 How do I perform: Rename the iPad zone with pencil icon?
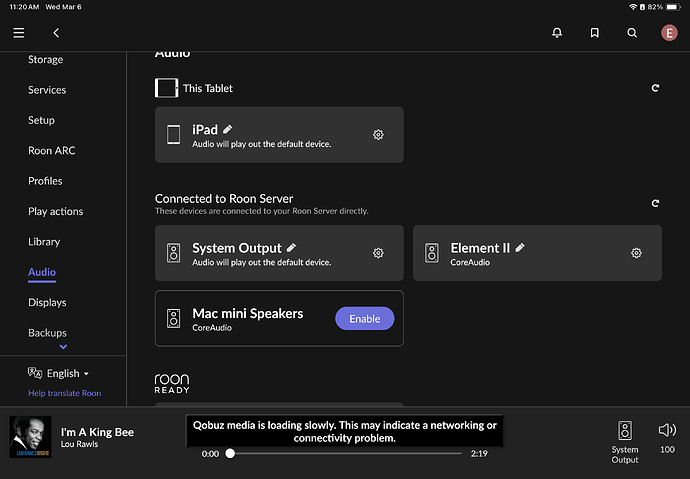228,129
